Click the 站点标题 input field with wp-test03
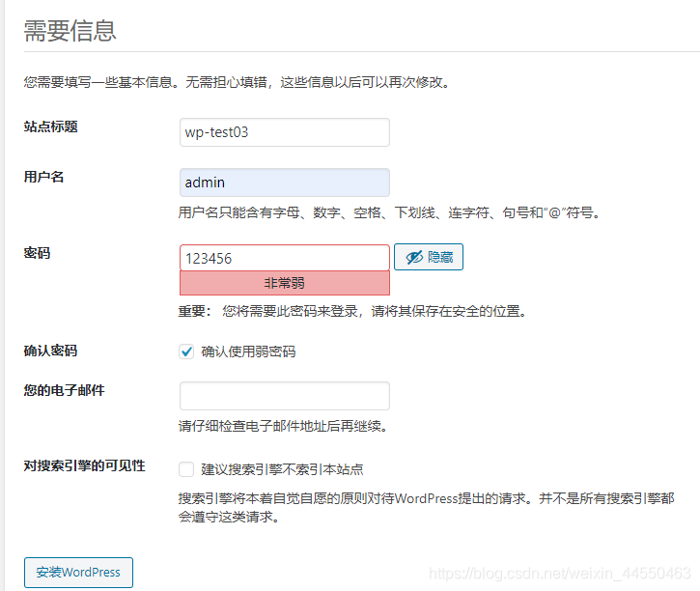This screenshot has width=700, height=591. (x=285, y=132)
